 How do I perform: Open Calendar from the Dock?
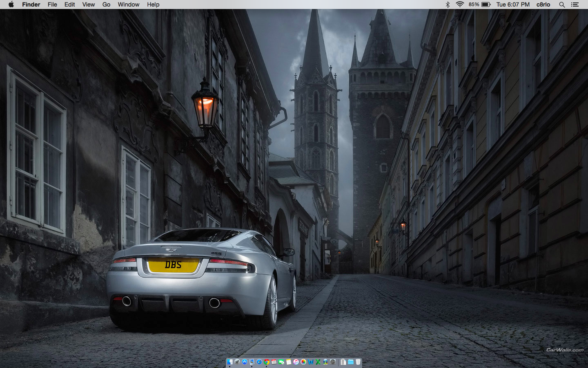(274, 362)
